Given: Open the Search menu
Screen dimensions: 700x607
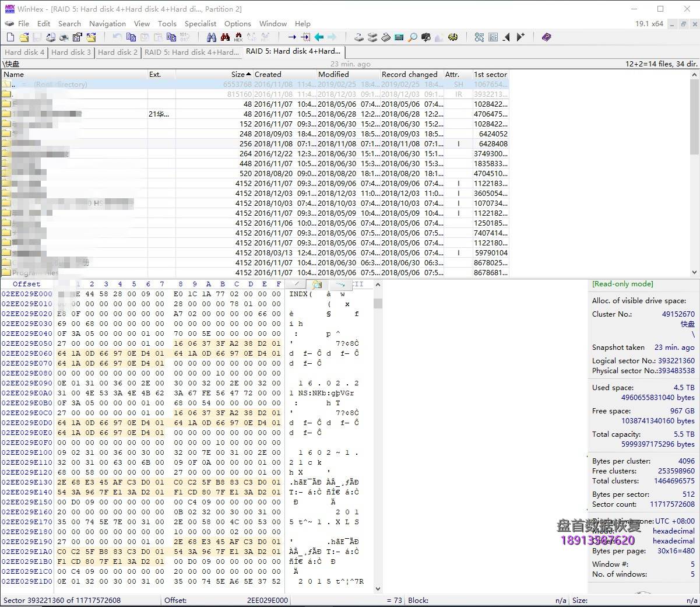Looking at the screenshot, I should point(69,23).
